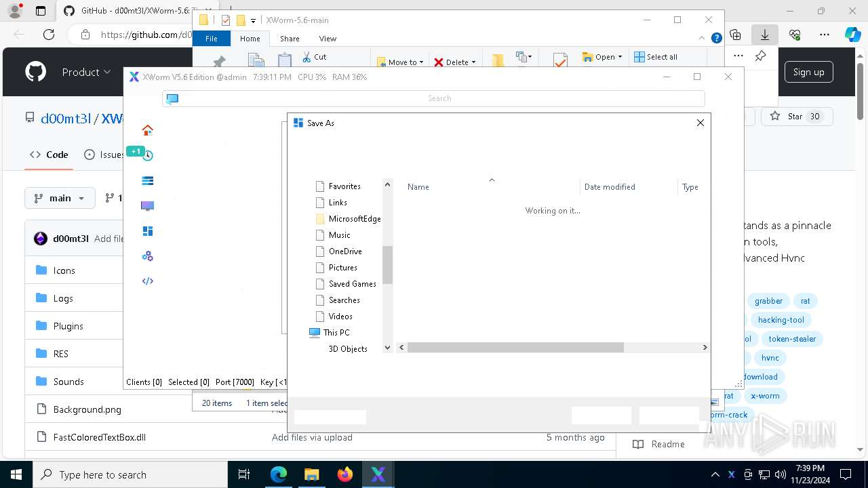Open the XWorm builder dashboard sidebar icon

pos(147,231)
